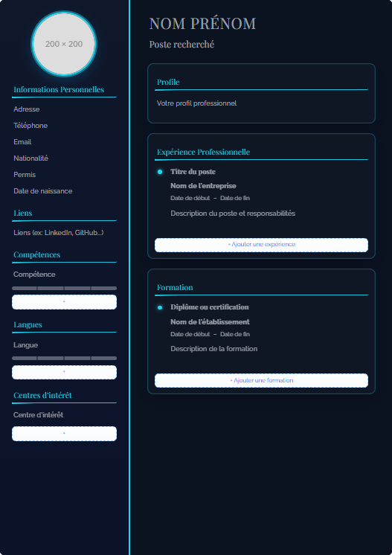Click the Adresse field
This screenshot has height=555, width=392.
click(27, 109)
